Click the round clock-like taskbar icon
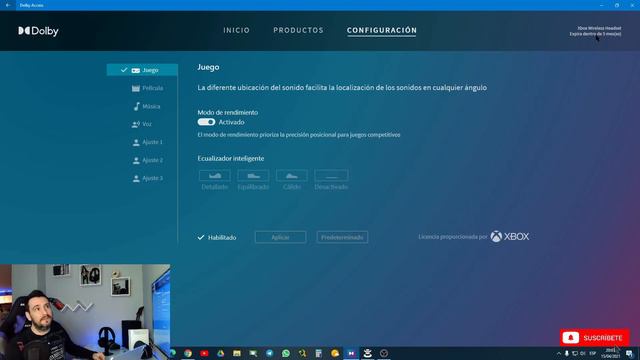Viewport: 640px width, 360px height. 384,353
